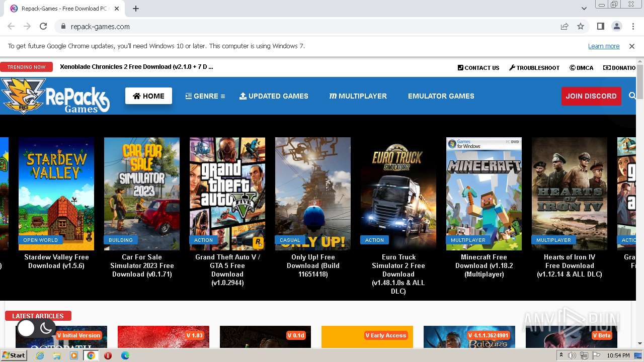Click the Repack Games logo
The image size is (644, 362).
point(55,96)
